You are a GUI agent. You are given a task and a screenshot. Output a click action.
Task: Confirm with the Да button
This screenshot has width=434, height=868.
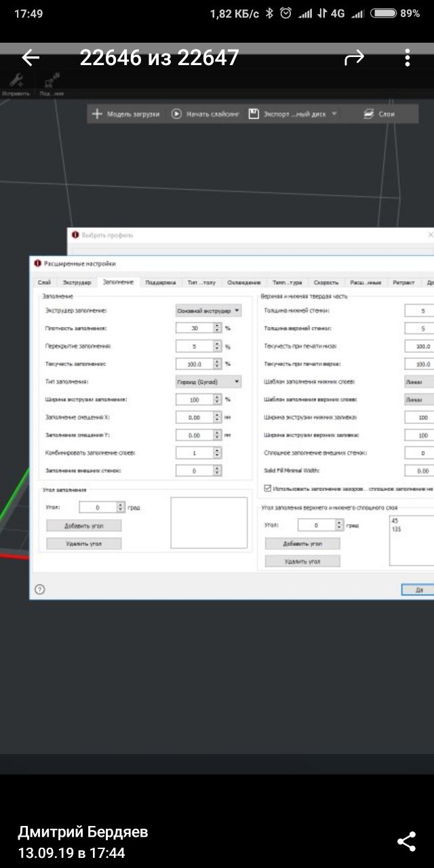pyautogui.click(x=418, y=589)
